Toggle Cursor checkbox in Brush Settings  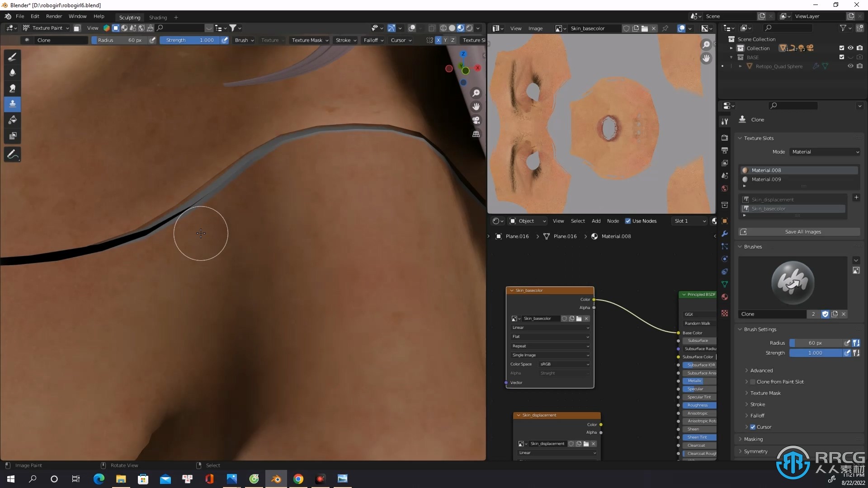click(753, 427)
